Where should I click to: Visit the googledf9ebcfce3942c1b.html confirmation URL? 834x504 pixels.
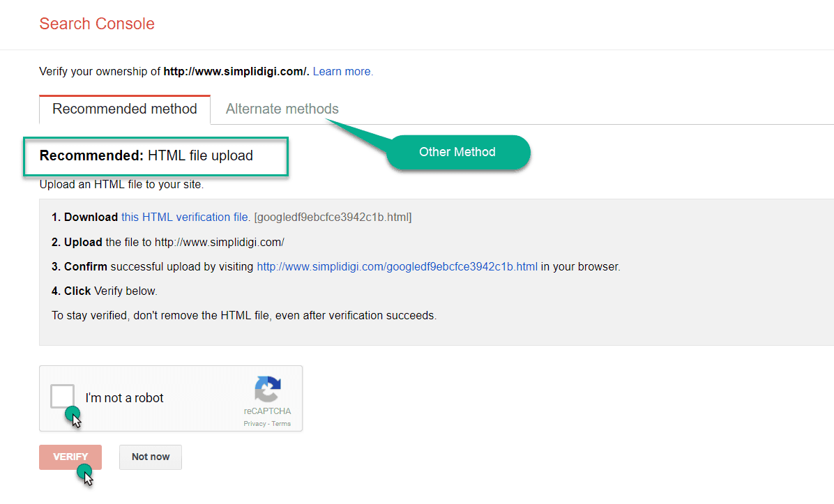(x=397, y=266)
